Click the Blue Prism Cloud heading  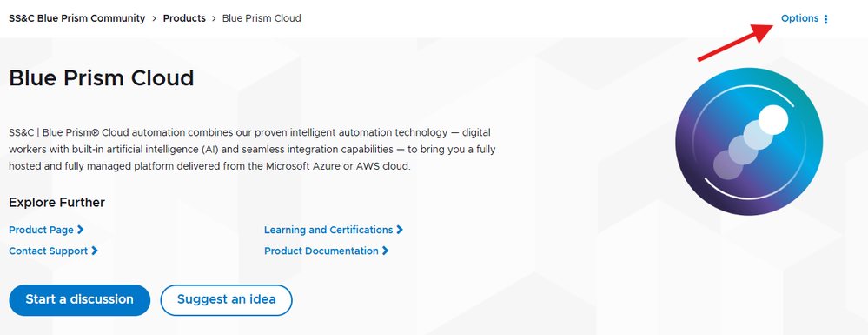102,78
